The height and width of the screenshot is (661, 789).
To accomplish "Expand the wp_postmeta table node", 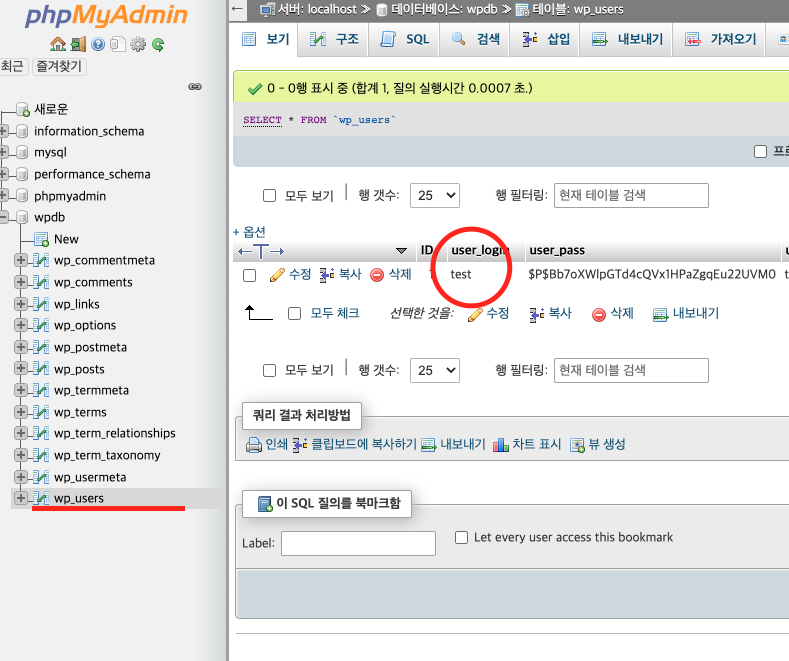I will click(x=21, y=347).
